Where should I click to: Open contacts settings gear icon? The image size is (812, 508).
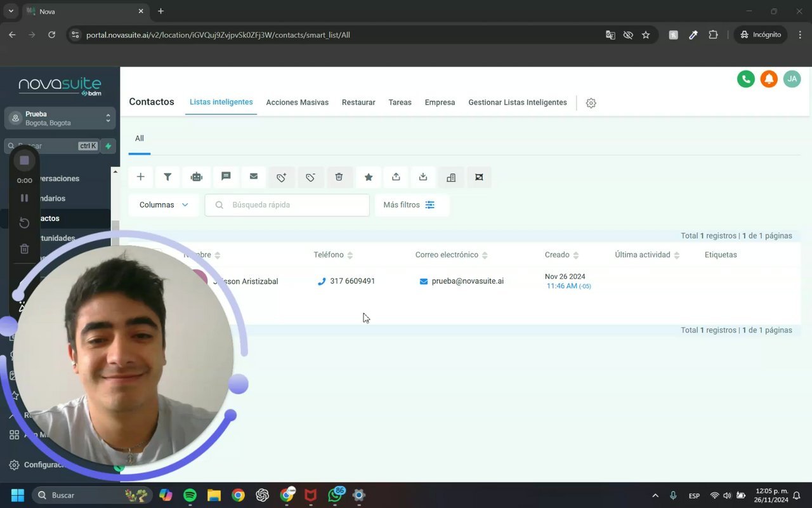tap(591, 103)
